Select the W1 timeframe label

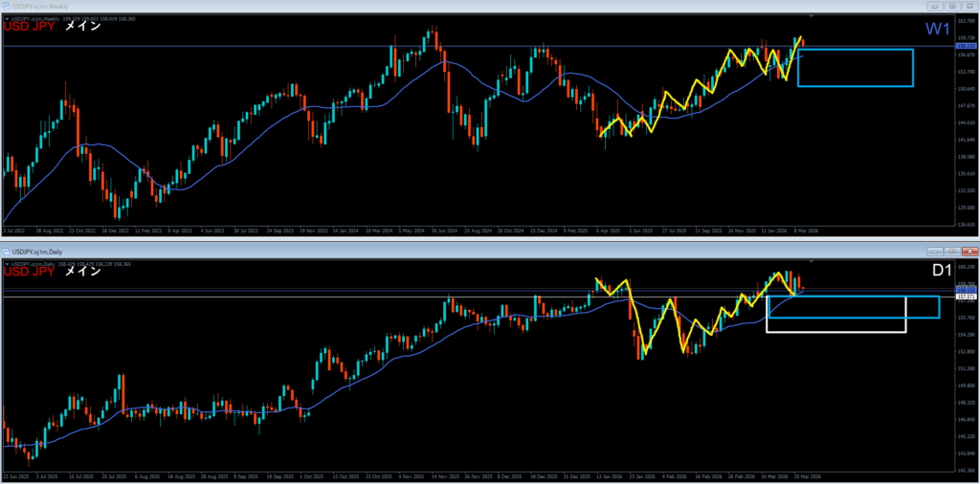tap(939, 31)
